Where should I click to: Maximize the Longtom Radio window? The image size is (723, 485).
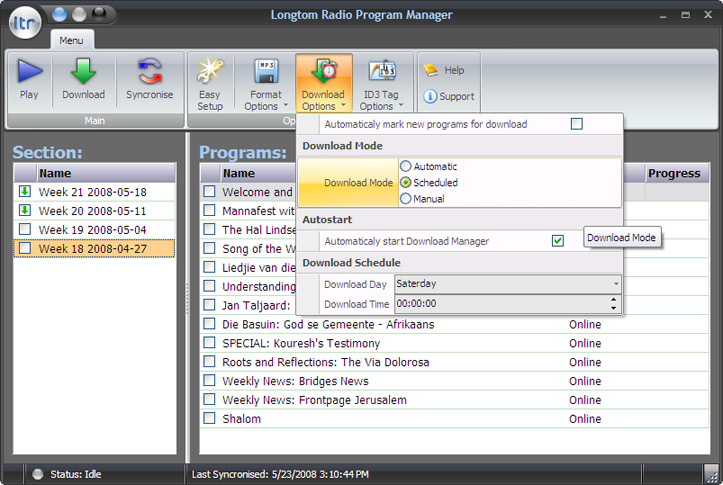[x=686, y=15]
